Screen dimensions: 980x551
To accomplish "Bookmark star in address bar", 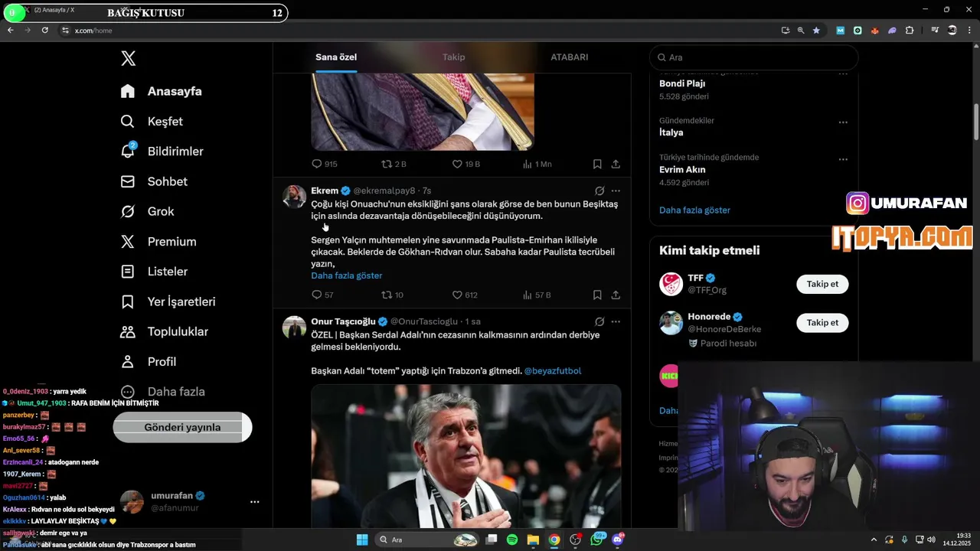I will click(816, 30).
